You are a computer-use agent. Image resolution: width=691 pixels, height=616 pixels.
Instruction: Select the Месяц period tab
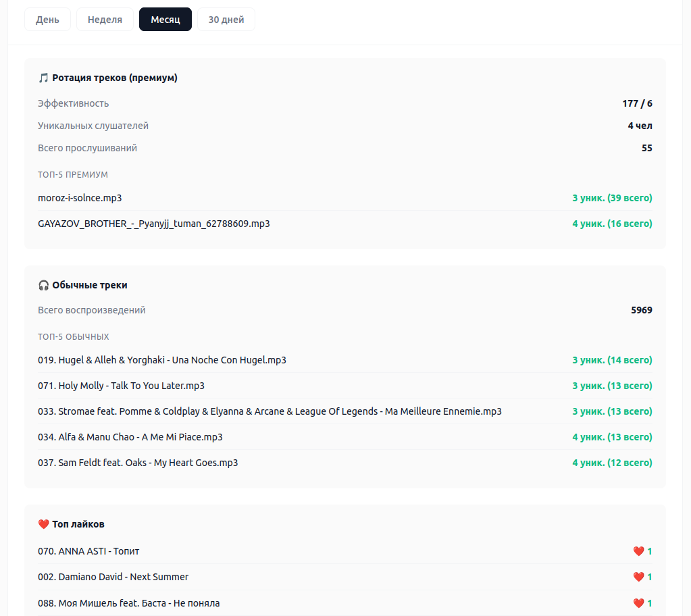(x=165, y=20)
